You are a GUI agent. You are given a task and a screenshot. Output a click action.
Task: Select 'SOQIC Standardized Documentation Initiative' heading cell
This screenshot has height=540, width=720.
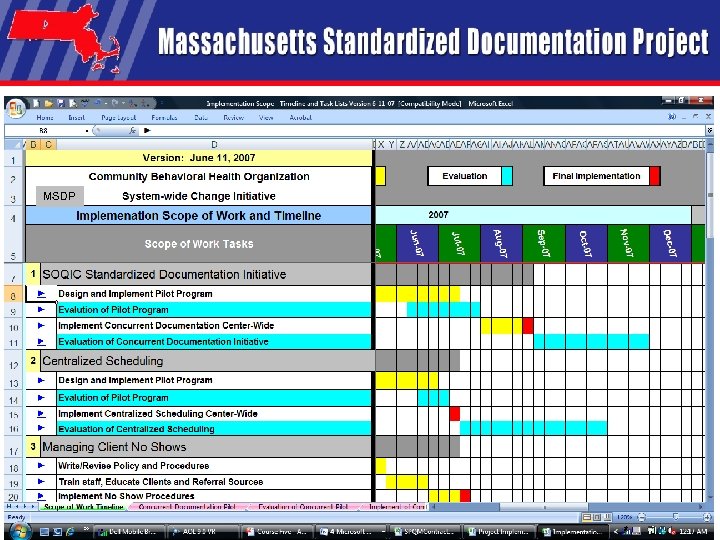click(x=206, y=274)
